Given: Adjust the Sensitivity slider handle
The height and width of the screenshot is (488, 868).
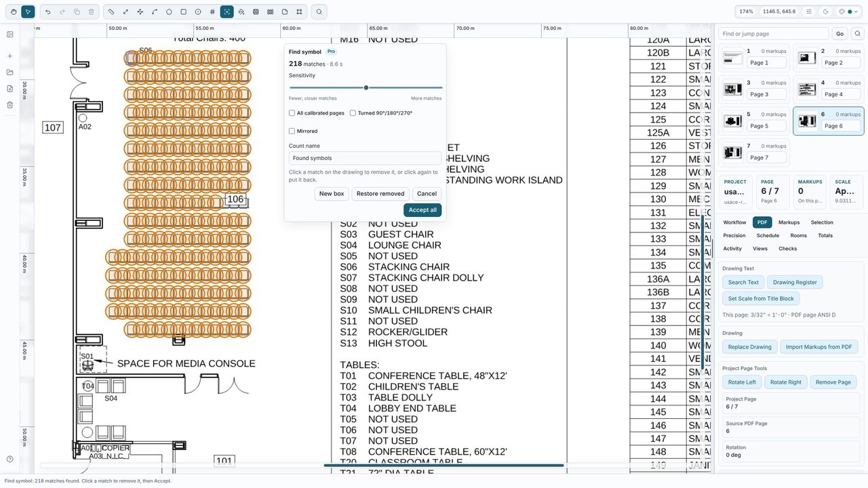Looking at the screenshot, I should click(366, 87).
